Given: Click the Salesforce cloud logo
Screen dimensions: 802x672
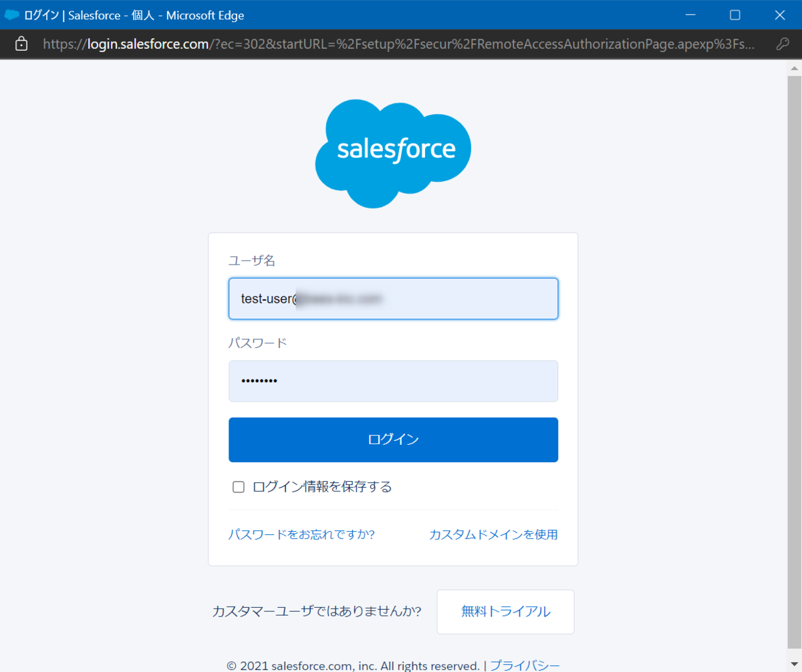Looking at the screenshot, I should tap(393, 154).
